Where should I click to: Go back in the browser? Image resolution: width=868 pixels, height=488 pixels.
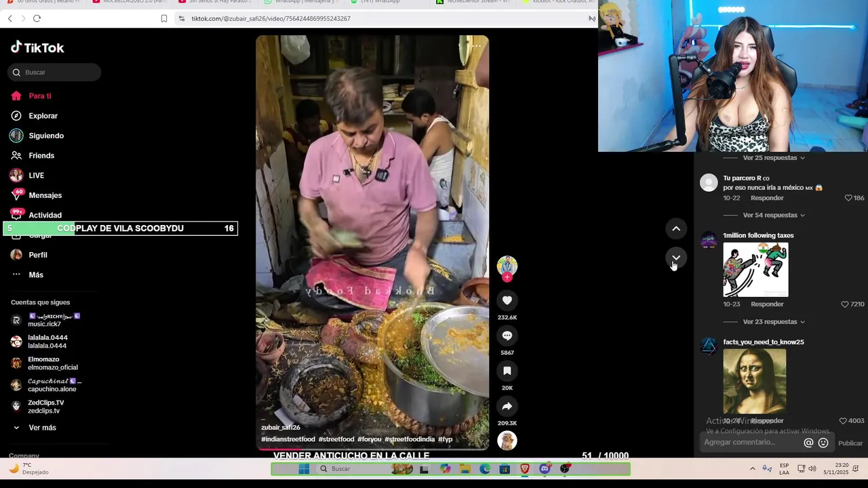[9, 18]
